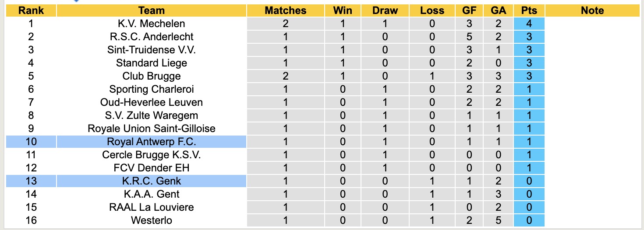
Task: Click the highlighted K.R.C. Genk team name
Action: [151, 181]
